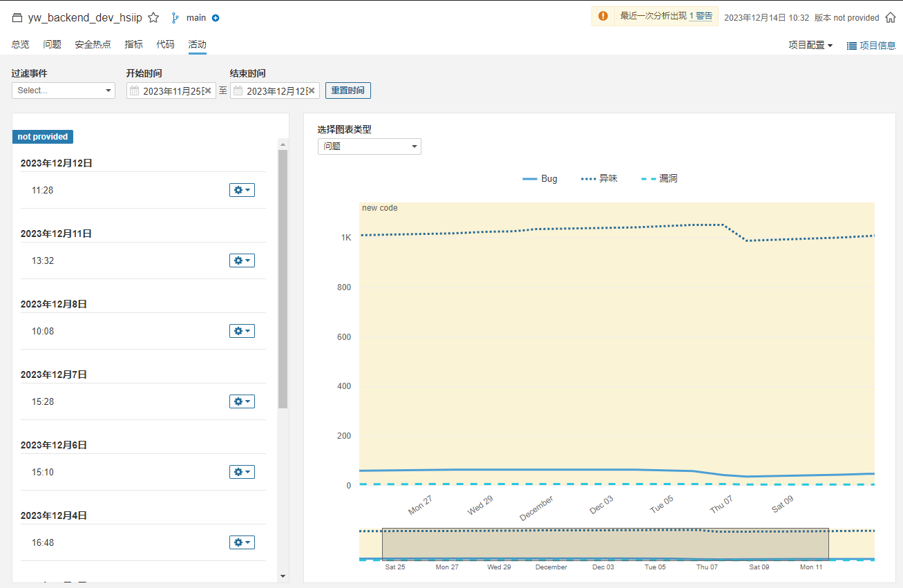Open the calendar icon for start date
Image resolution: width=903 pixels, height=588 pixels.
coord(135,91)
